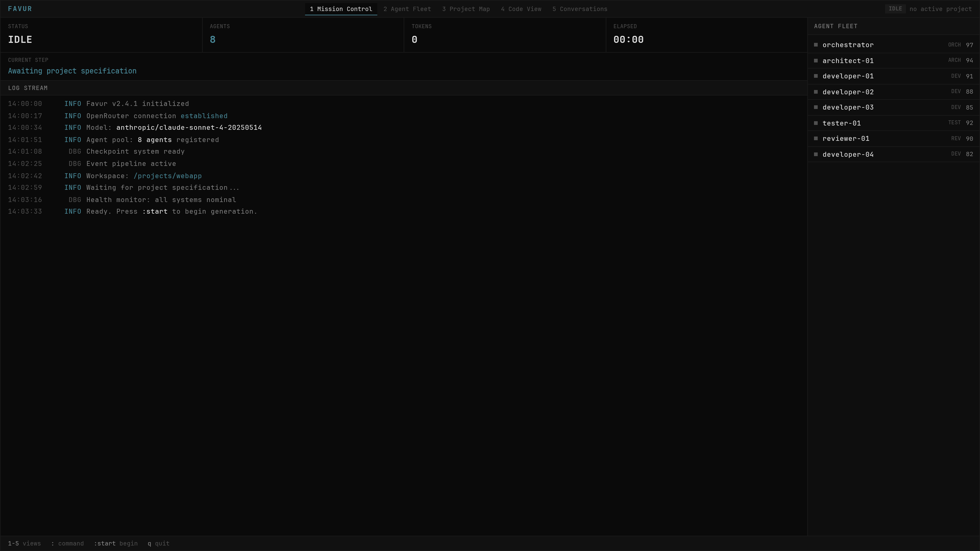Click the developer-04 status square
The width and height of the screenshot is (980, 551).
(816, 154)
